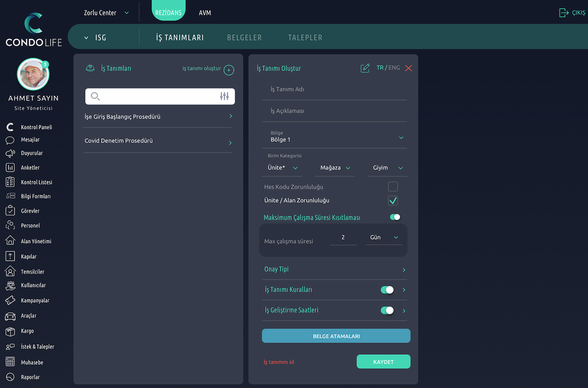Viewport: 588px width, 388px height.
Task: Uncheck Ünite / Alan Zorunluluğu checkbox
Action: pyautogui.click(x=393, y=201)
